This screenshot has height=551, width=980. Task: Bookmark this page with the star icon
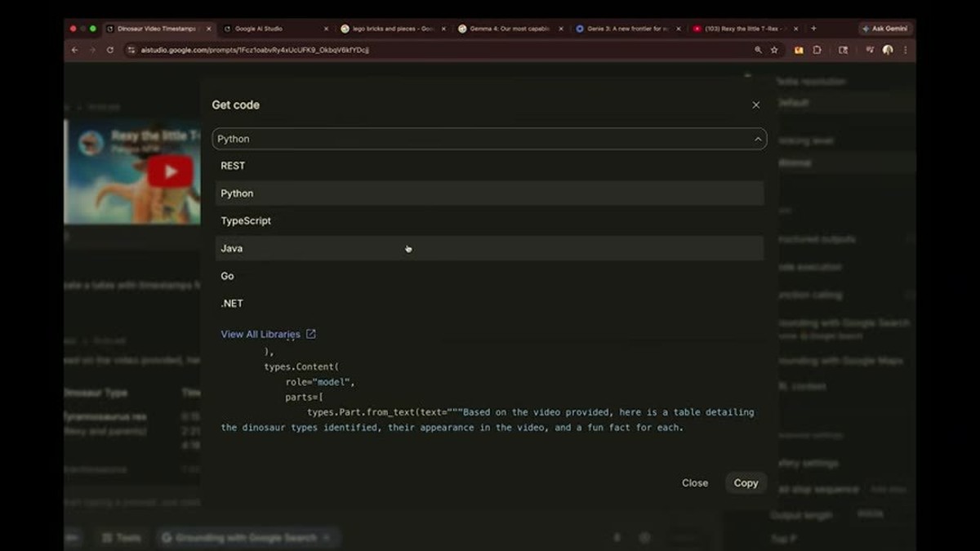tap(774, 50)
